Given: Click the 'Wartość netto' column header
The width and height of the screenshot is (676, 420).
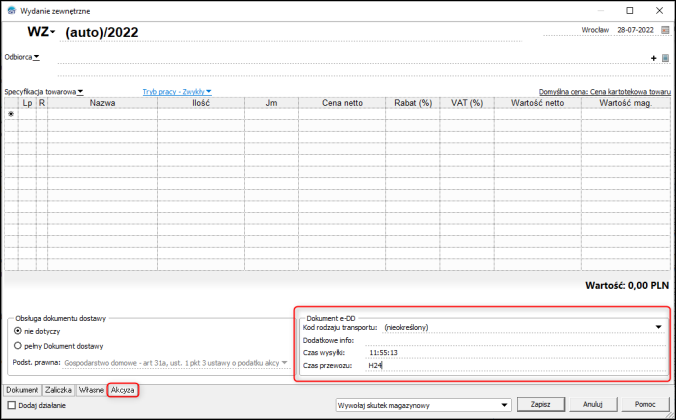Looking at the screenshot, I should (x=538, y=103).
